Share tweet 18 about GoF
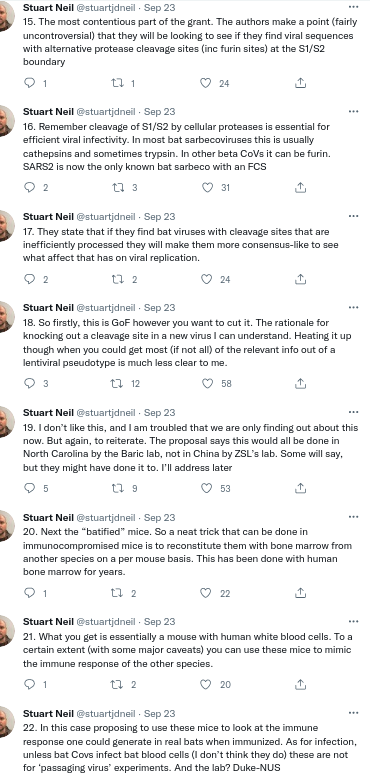 (300, 384)
